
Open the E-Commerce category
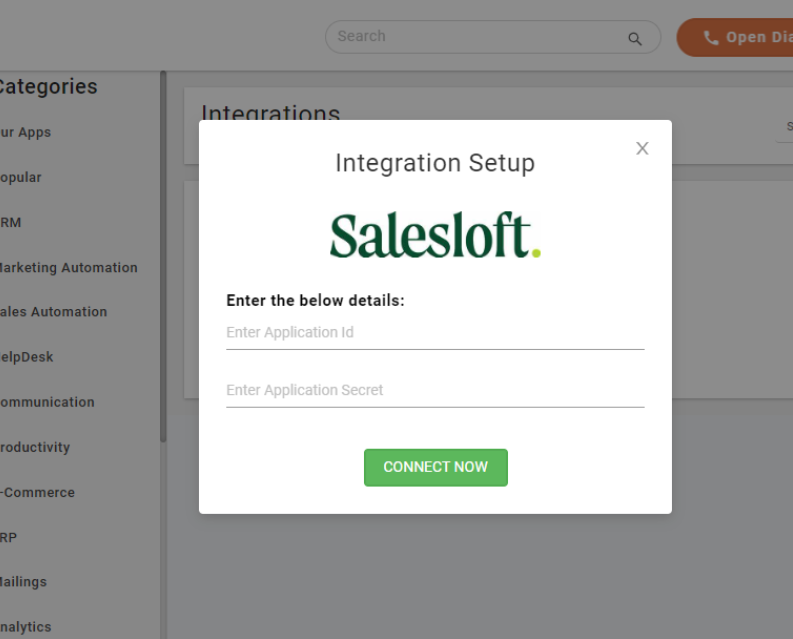(x=37, y=492)
